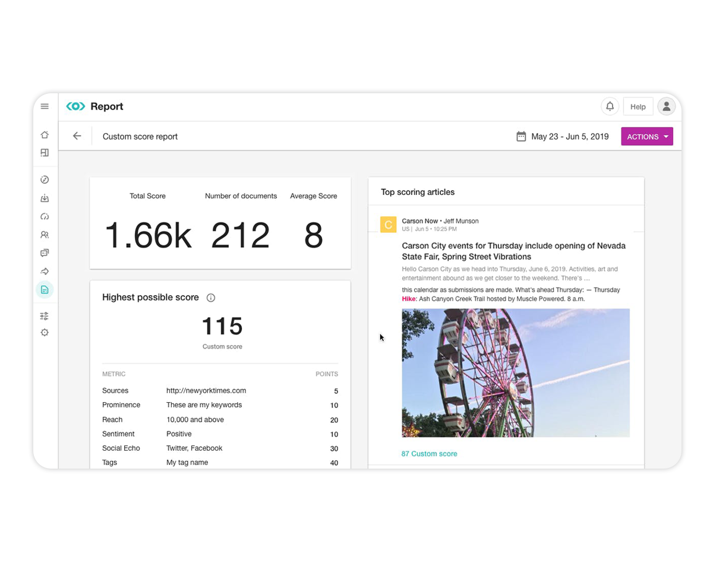Open the calendar date range picker icon

[520, 136]
